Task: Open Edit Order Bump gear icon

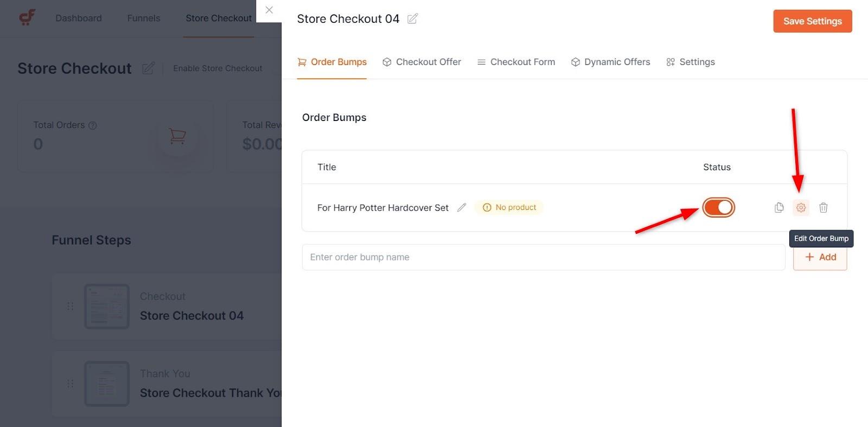Action: [x=801, y=207]
